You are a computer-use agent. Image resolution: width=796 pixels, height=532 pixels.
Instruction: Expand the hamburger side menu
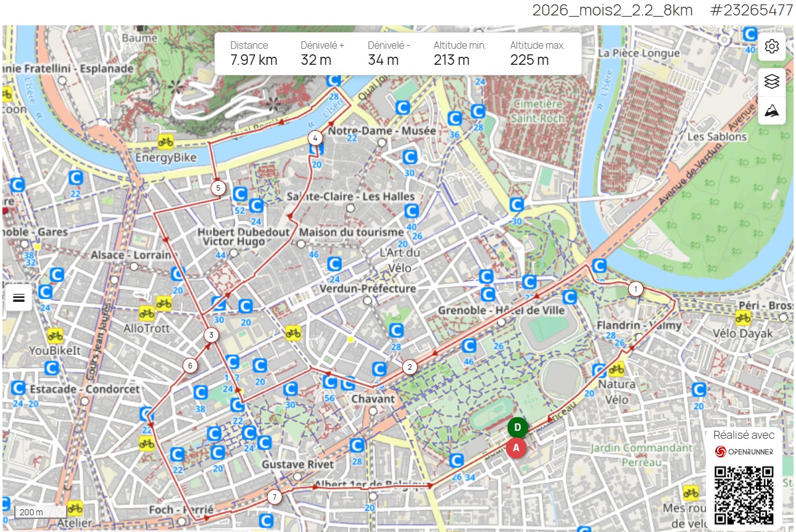tap(19, 298)
